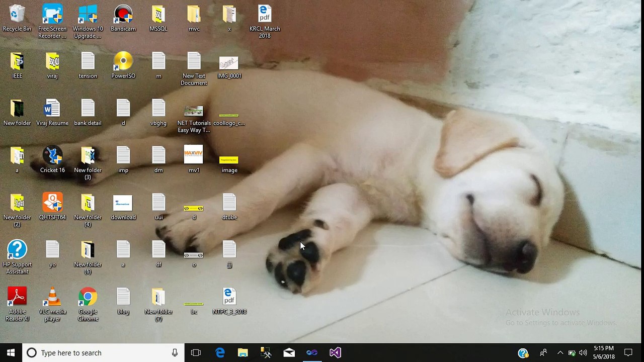644x362 pixels.
Task: Show hidden system tray icons
Action: click(x=560, y=353)
